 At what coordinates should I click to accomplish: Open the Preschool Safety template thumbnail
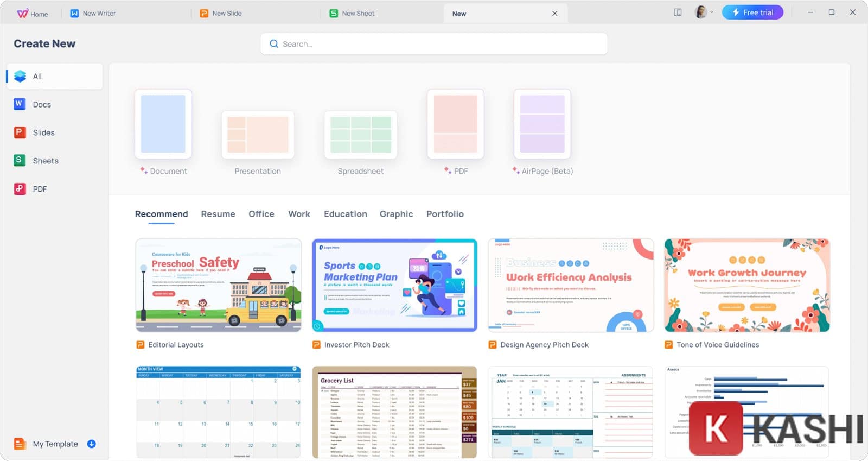pos(219,285)
